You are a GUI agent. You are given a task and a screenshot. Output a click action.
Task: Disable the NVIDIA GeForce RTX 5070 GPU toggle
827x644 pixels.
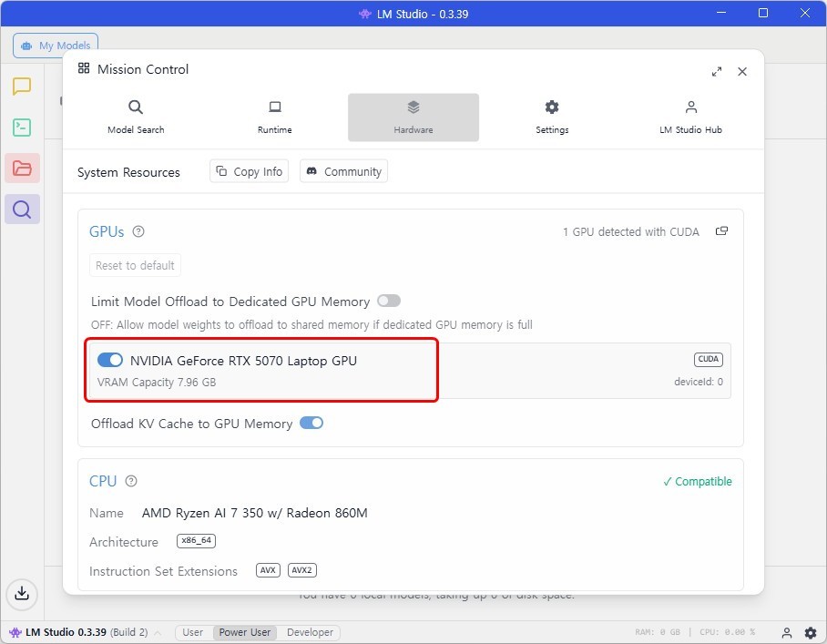[110, 361]
